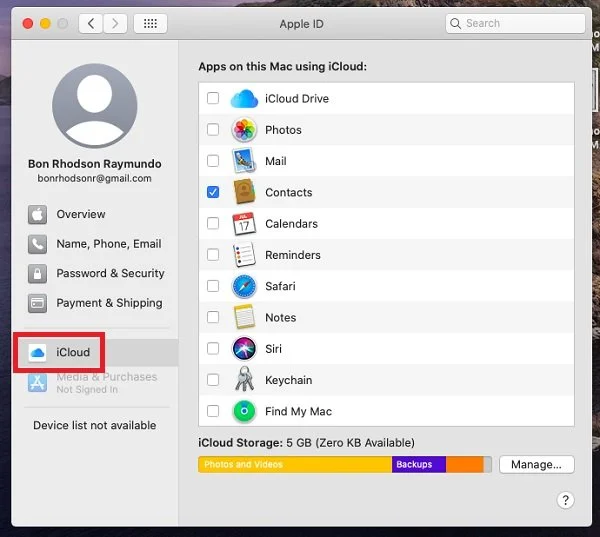
Task: Click the 'iCloud Drive' row label
Action: (297, 99)
